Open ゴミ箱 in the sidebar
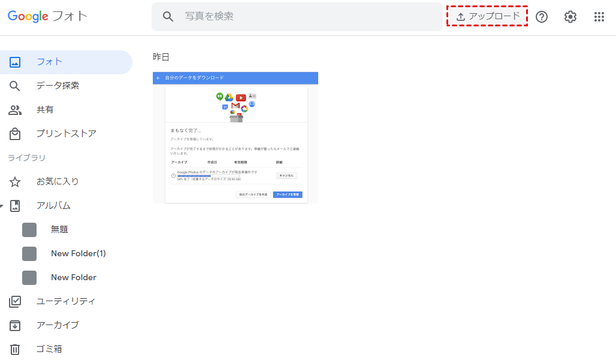Screen dimensions: 616x364 pyautogui.click(x=49, y=349)
